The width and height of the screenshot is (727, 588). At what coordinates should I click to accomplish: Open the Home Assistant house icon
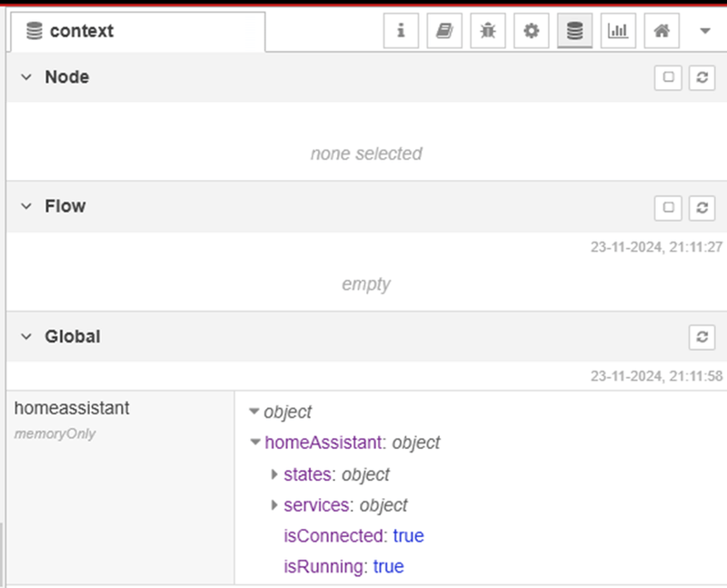tap(662, 31)
